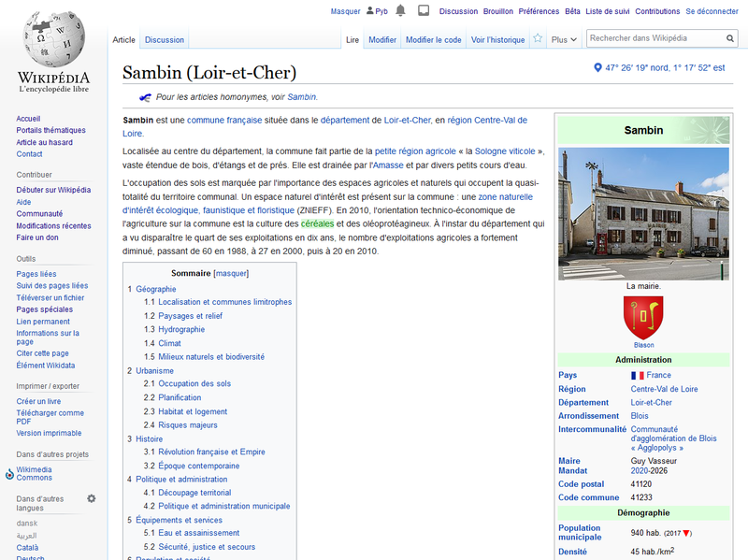Open Bêta link in user menu
Screen dimensions: 748x560
(x=572, y=11)
